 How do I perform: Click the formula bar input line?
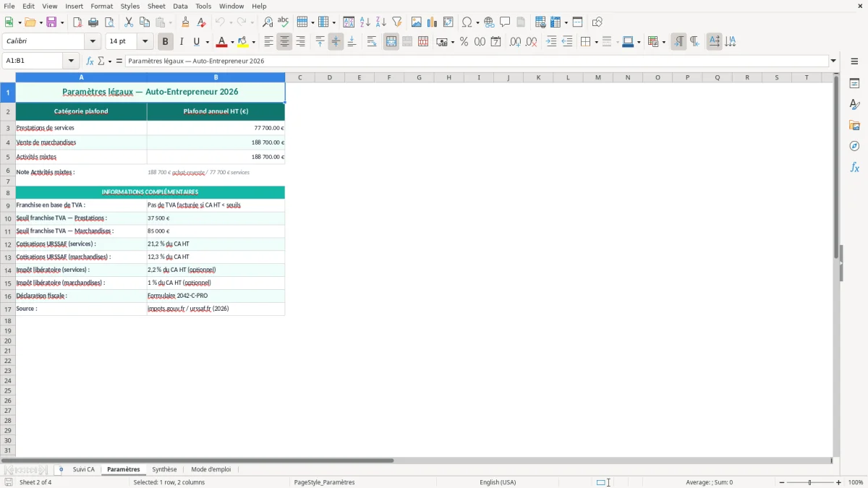coord(476,61)
